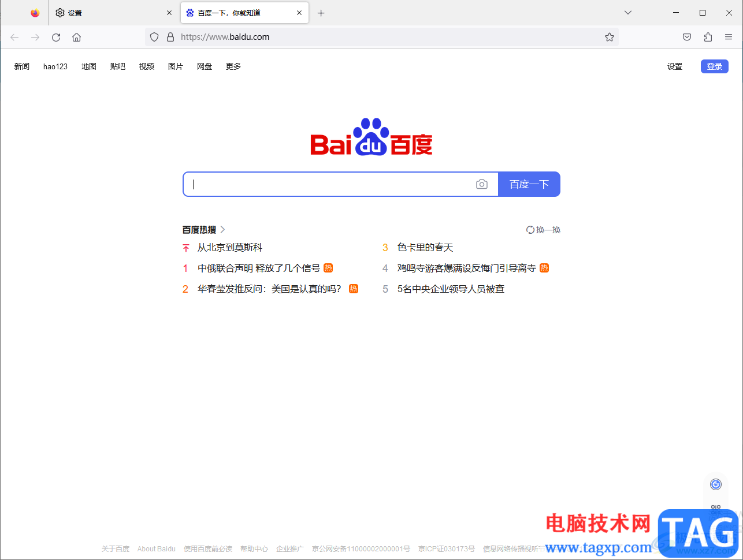Open 新闻 in the top navigation
The image size is (743, 560).
(x=22, y=66)
